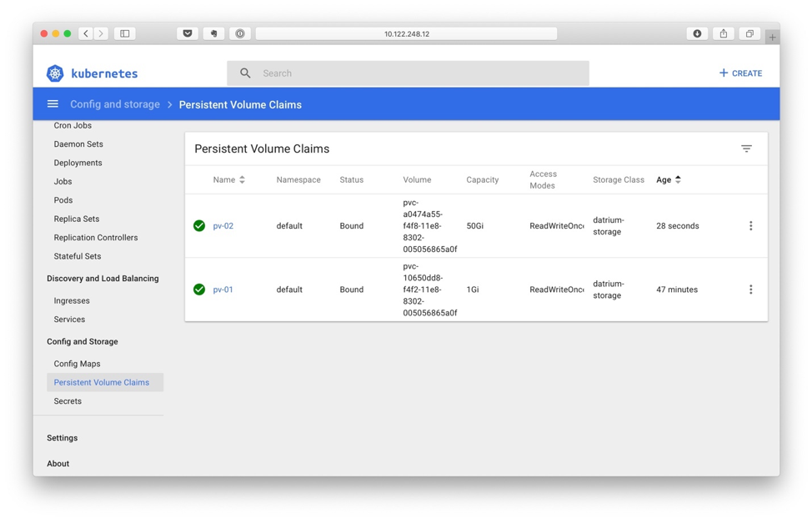This screenshot has width=812, height=519.
Task: Click the green status check for pv-01
Action: 199,290
